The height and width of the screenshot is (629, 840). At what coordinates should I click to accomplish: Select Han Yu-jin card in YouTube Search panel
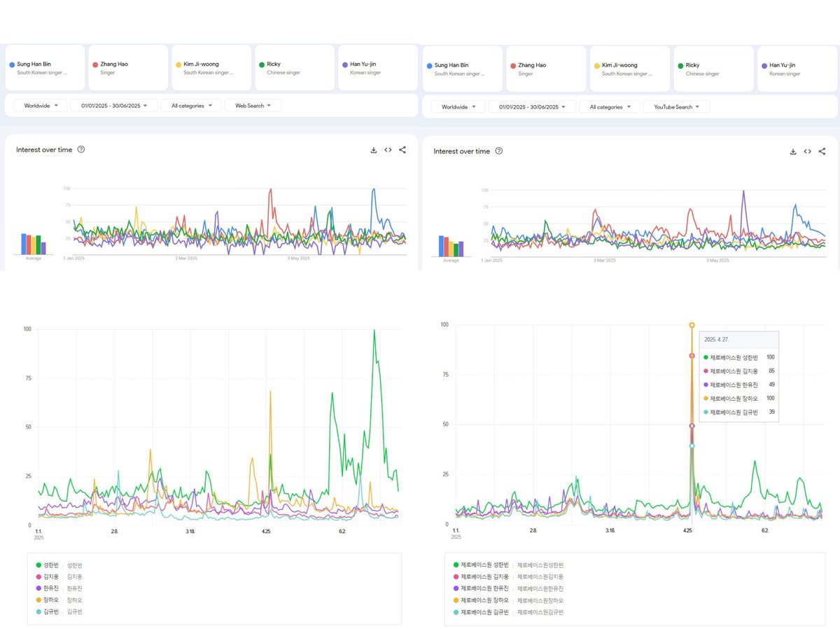tap(797, 69)
